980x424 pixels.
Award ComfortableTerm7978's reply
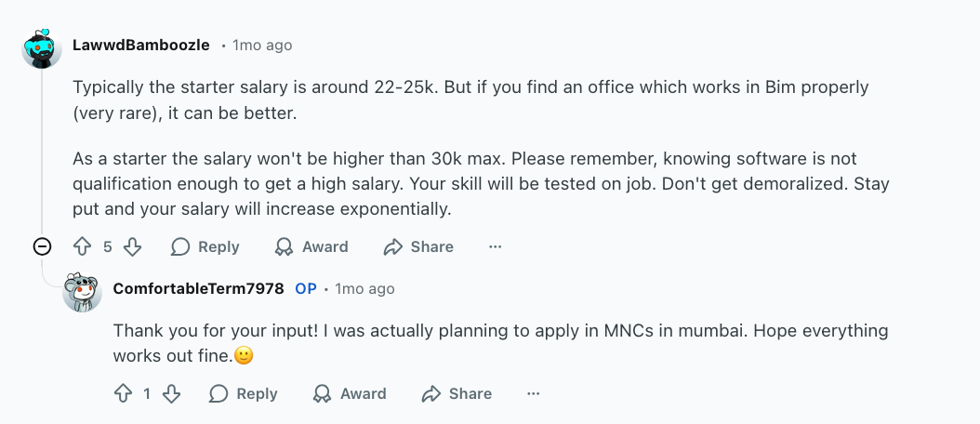350,393
